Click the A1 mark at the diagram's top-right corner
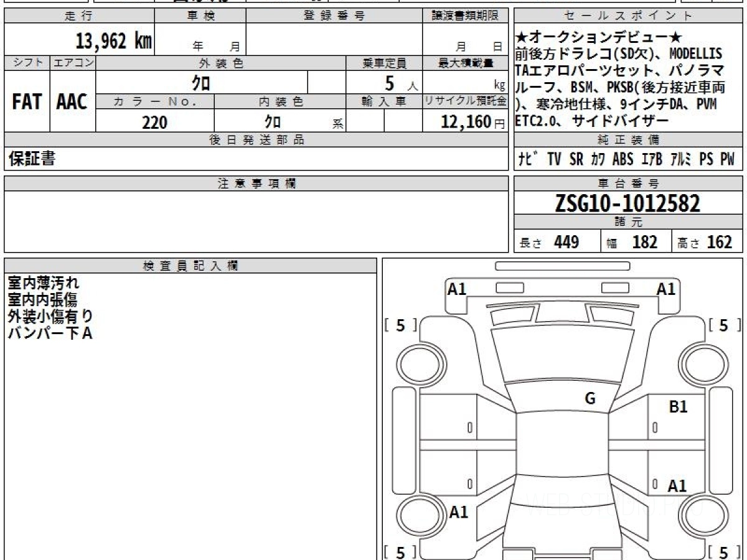The width and height of the screenshot is (747, 560). (666, 289)
